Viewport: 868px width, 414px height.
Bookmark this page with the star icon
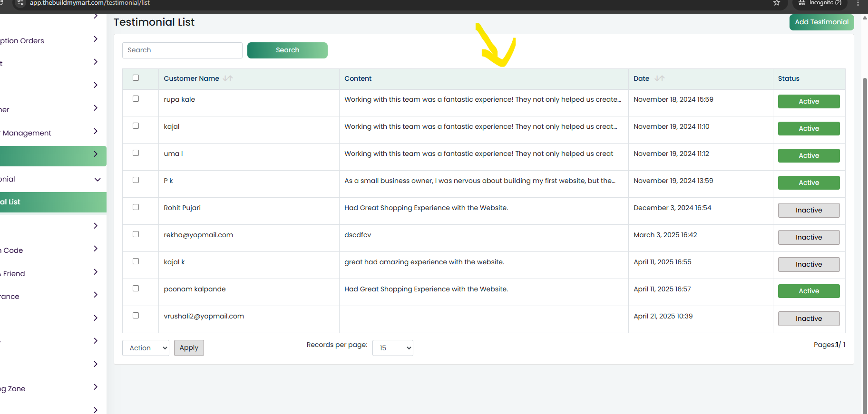(x=777, y=3)
